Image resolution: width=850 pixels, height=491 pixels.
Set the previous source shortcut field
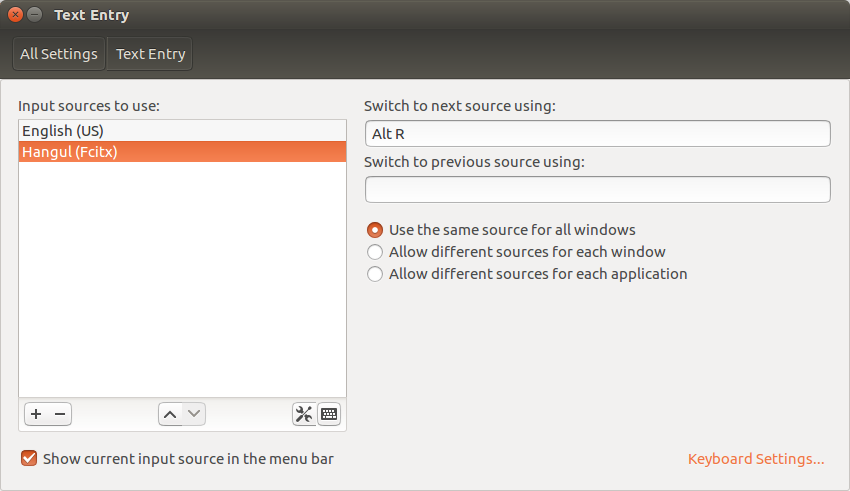tap(597, 189)
